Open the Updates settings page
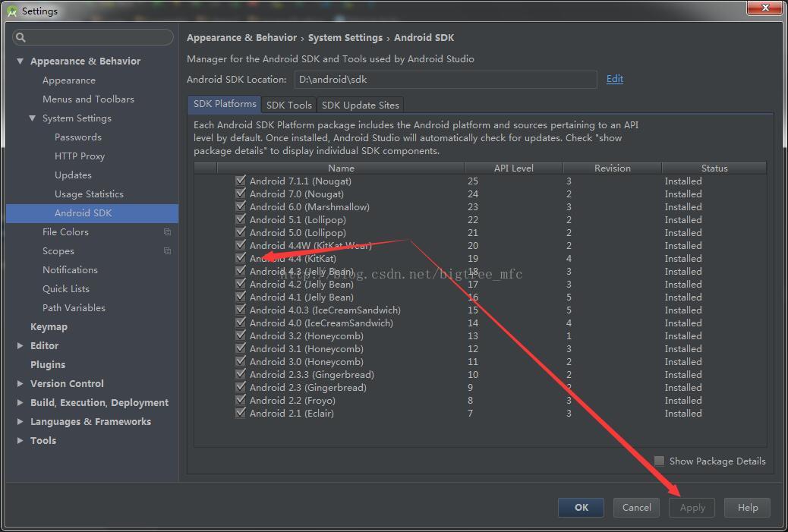The image size is (788, 532). [x=73, y=175]
